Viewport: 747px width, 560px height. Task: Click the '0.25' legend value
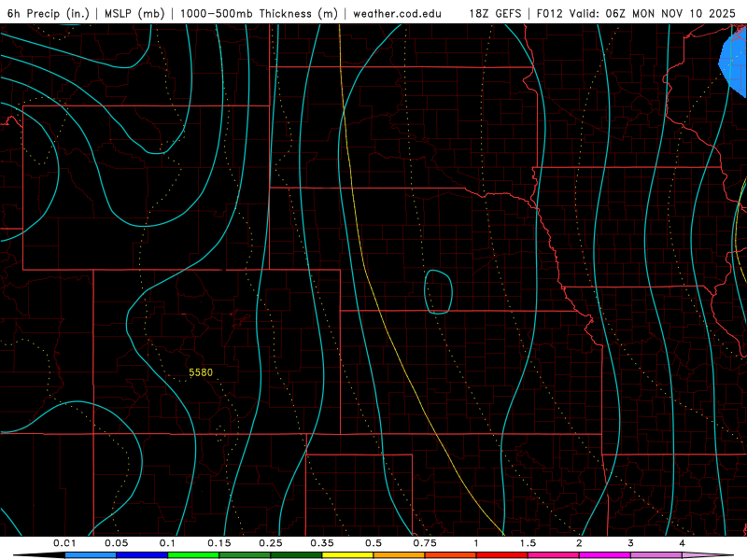271,543
